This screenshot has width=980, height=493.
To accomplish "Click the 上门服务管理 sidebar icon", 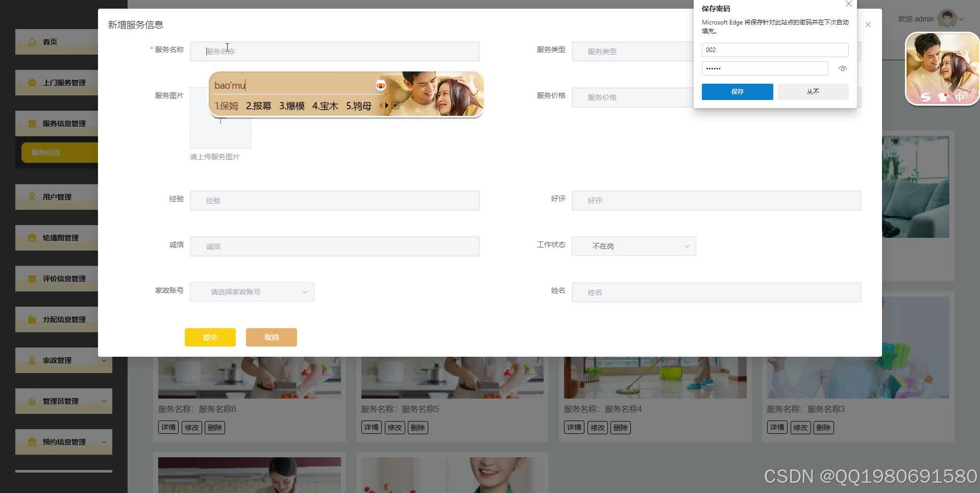I will [x=32, y=83].
